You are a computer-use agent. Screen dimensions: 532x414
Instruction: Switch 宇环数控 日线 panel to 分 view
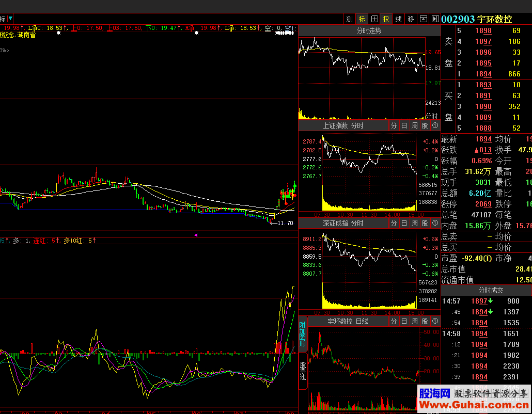coord(394,321)
